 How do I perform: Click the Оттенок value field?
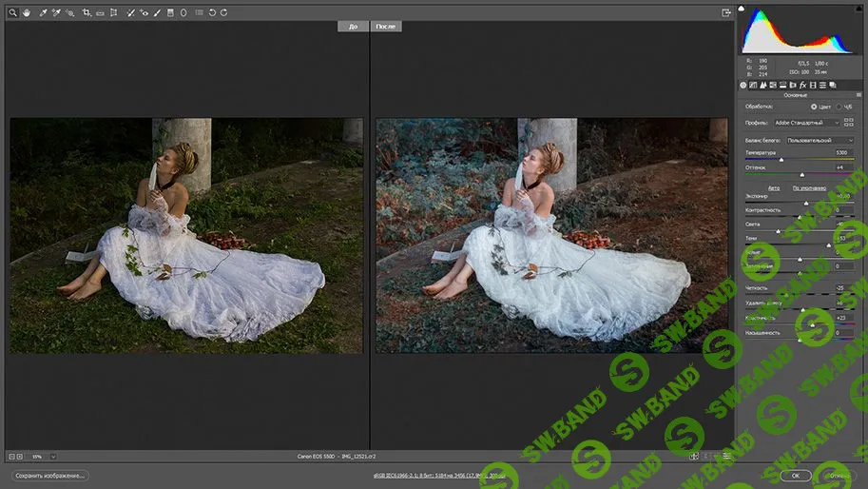pos(843,167)
